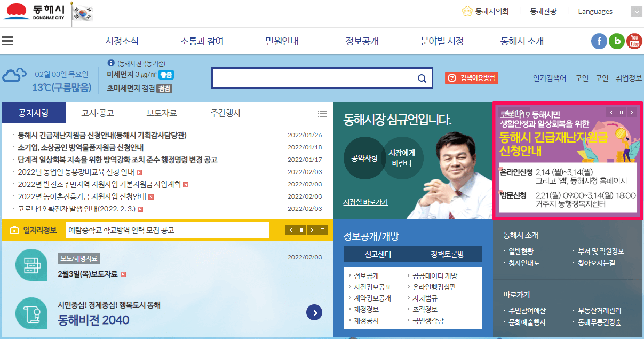Open the Naver blog icon

(x=617, y=41)
